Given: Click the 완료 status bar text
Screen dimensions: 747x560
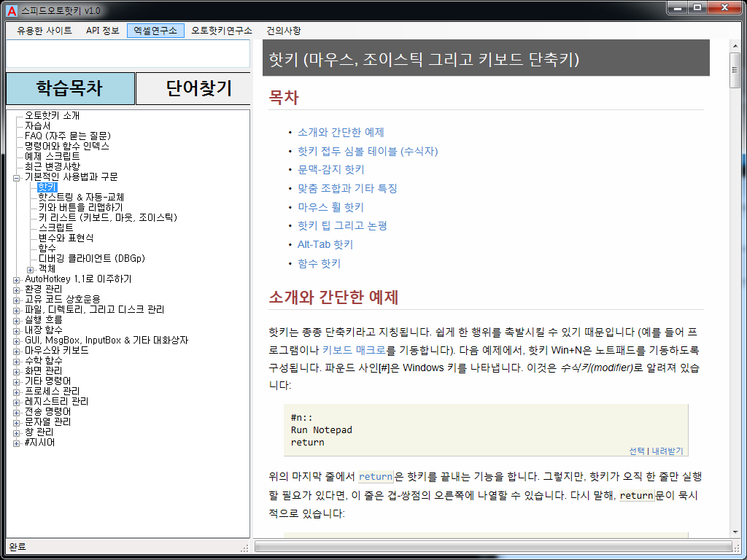Looking at the screenshot, I should point(18,547).
